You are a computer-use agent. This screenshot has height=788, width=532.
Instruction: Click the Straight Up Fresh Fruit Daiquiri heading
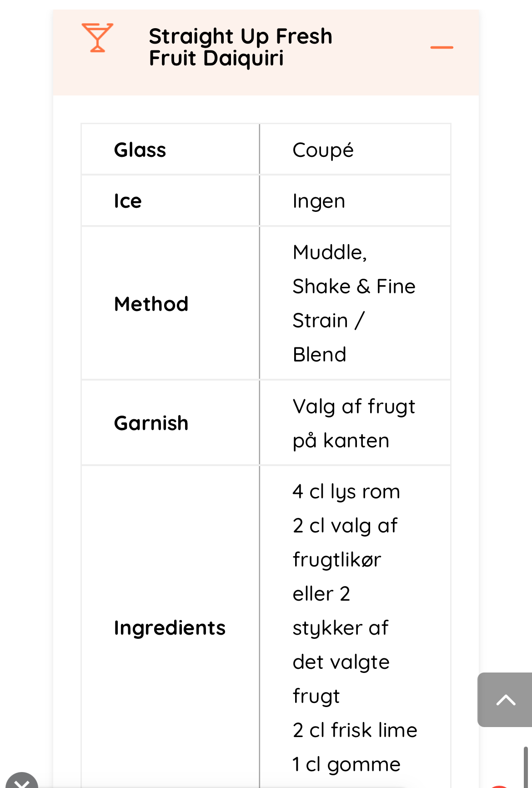click(241, 47)
